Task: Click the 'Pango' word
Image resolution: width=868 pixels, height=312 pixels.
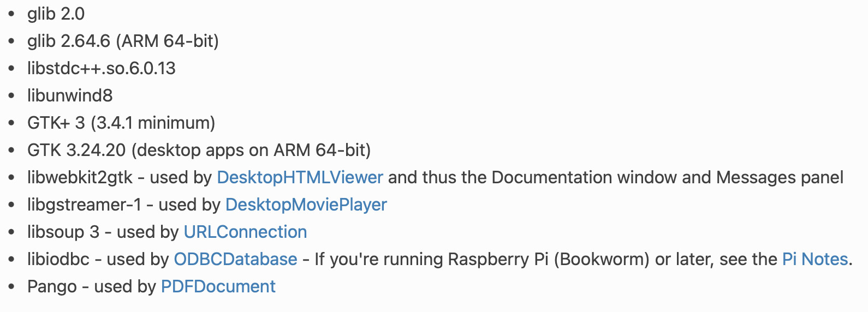Action: [52, 286]
